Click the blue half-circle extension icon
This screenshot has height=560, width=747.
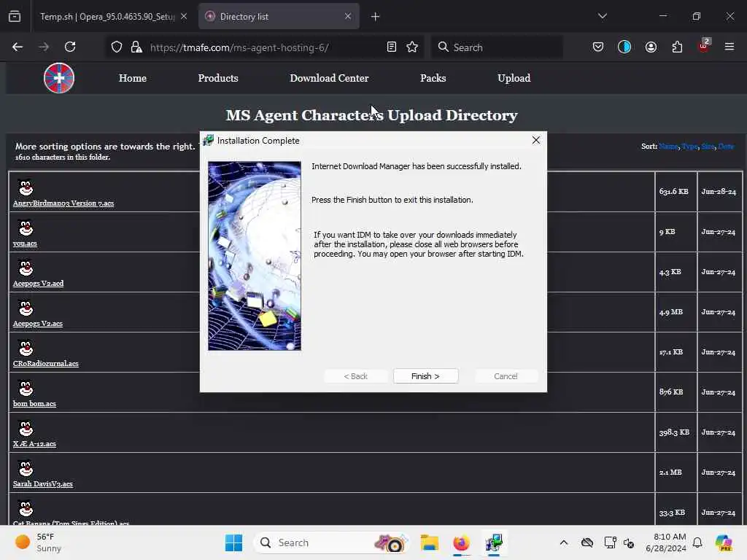tap(624, 47)
